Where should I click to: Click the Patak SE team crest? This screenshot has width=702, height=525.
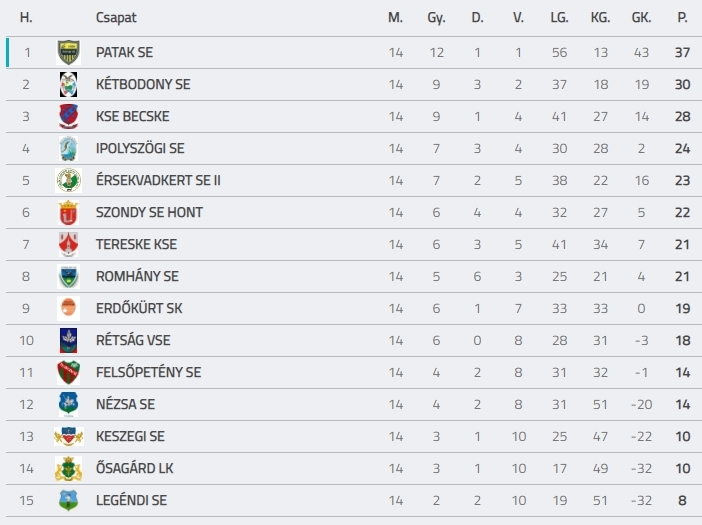point(68,52)
